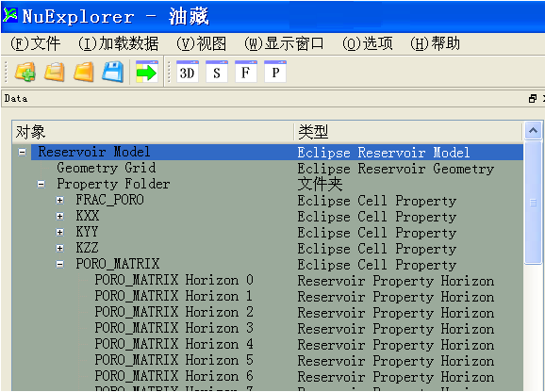
Task: Open the P window toolbar button
Action: click(275, 72)
